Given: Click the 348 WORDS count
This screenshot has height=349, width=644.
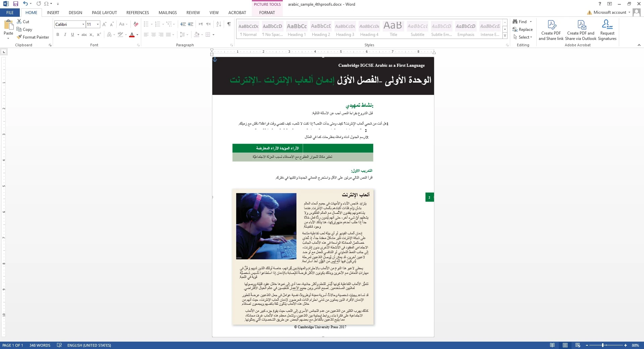Looking at the screenshot, I should click(40, 345).
